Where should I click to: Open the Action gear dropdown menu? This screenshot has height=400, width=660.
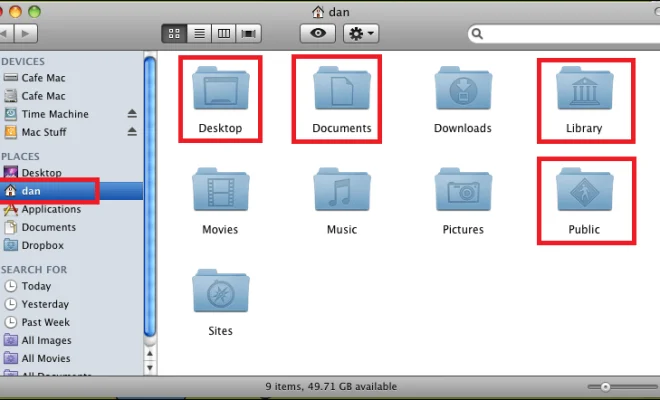click(361, 33)
